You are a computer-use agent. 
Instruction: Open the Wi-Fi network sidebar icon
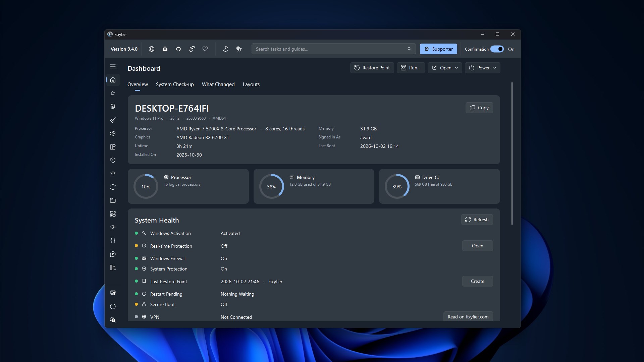pos(113,174)
